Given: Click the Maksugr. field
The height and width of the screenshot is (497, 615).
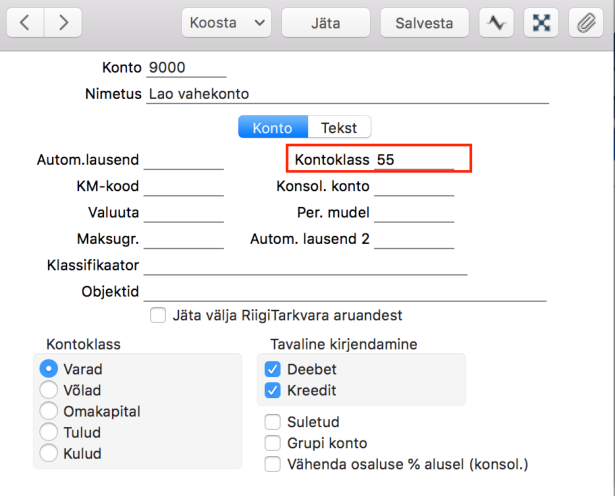Looking at the screenshot, I should pyautogui.click(x=184, y=239).
